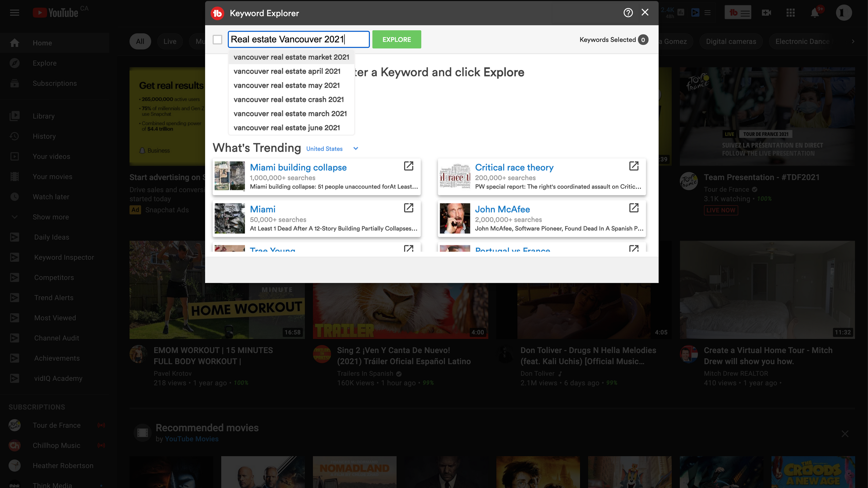This screenshot has height=488, width=868.
Task: Click the Keywords Selected count badge
Action: point(643,40)
